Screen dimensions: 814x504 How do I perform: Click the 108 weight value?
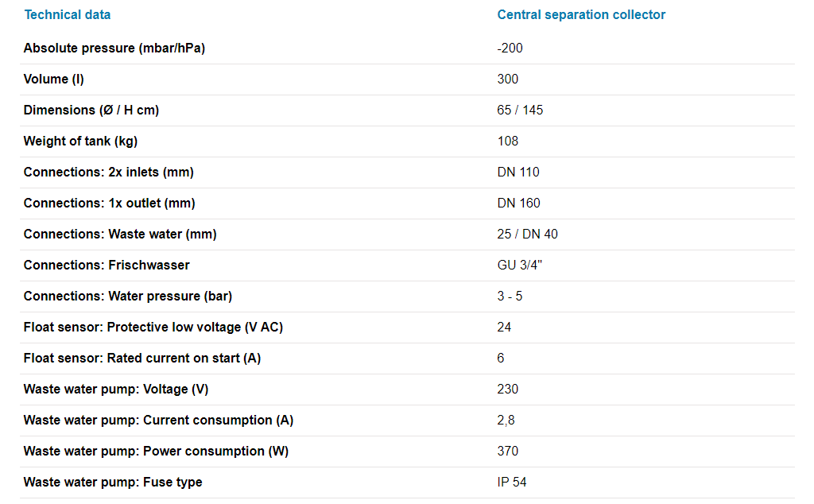pyautogui.click(x=507, y=141)
